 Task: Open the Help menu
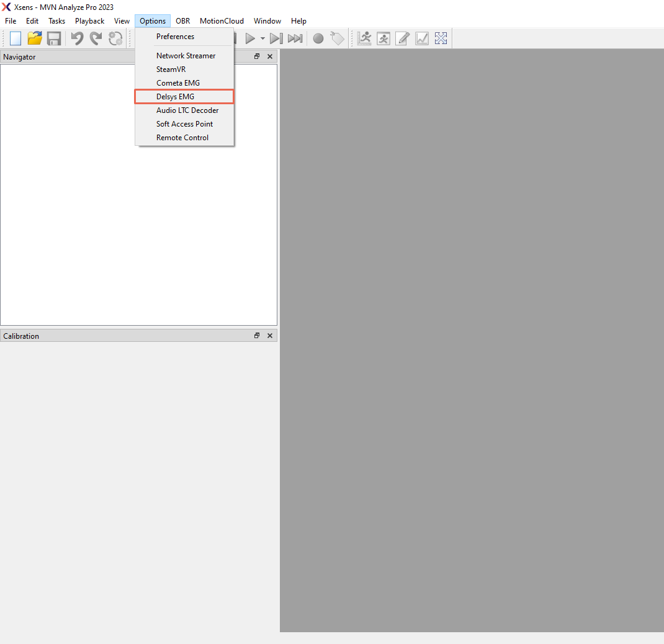[x=298, y=20]
